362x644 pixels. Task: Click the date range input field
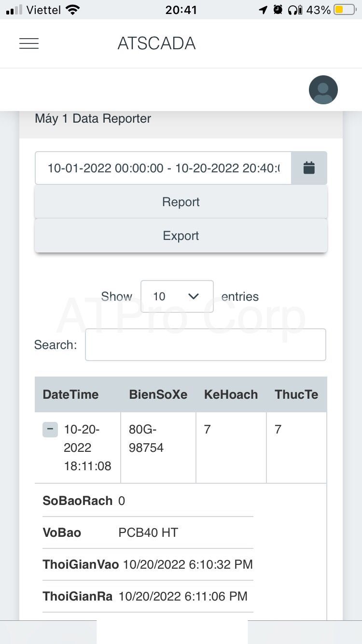[x=163, y=168]
